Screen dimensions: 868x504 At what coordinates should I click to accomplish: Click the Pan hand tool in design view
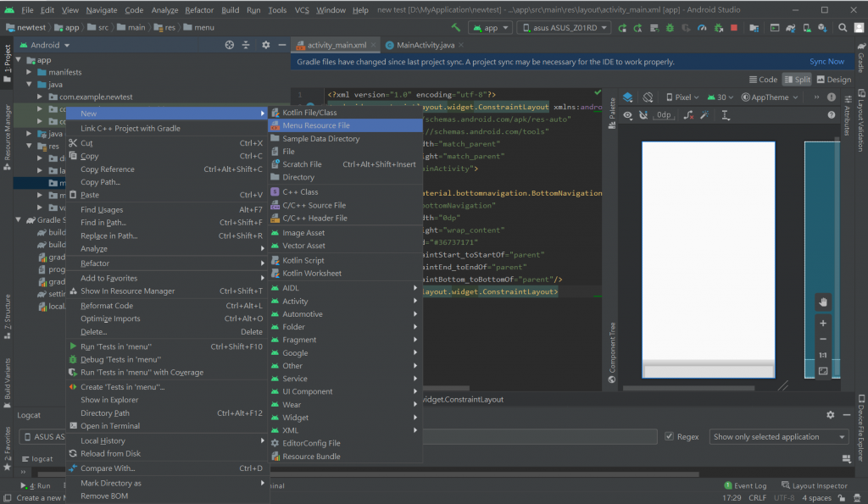click(822, 302)
